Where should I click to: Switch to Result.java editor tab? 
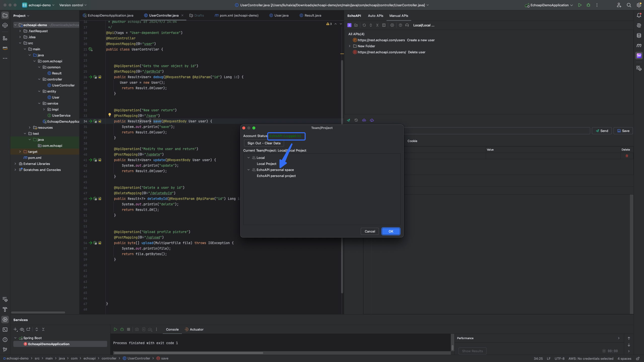[310, 15]
